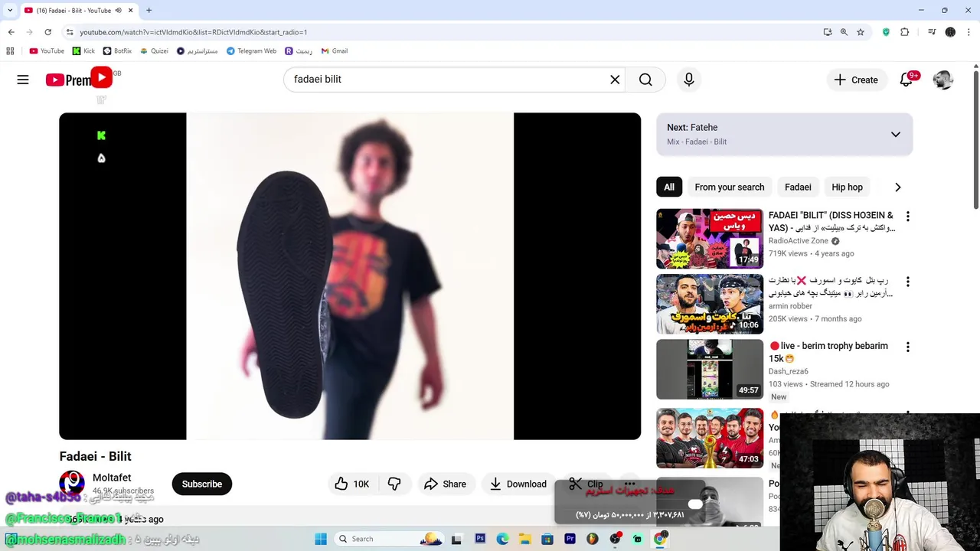The image size is (980, 551).
Task: Open Chrome three-dot menu
Action: [969, 32]
